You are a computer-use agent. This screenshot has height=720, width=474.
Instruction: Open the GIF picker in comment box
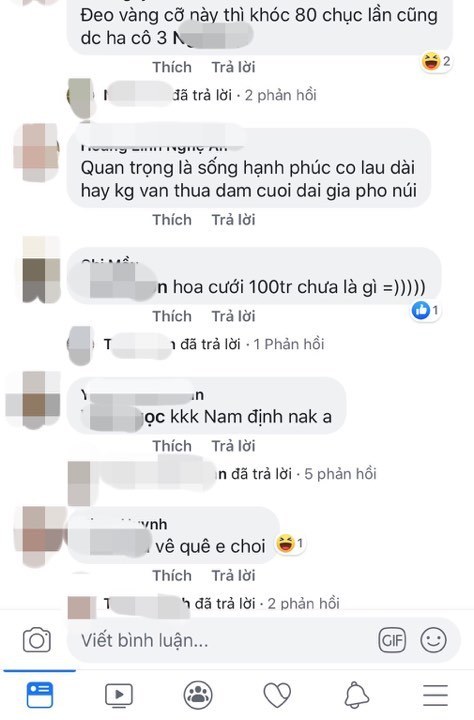click(392, 640)
